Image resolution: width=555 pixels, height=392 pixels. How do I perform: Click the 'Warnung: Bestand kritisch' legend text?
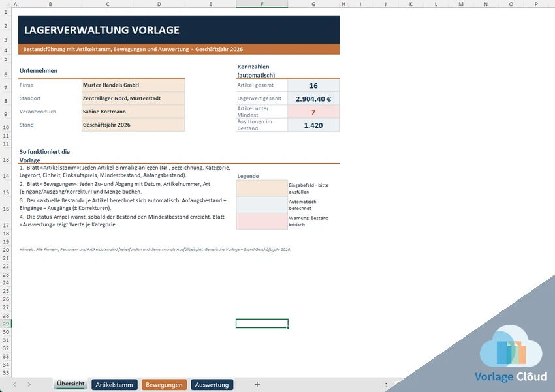309,221
